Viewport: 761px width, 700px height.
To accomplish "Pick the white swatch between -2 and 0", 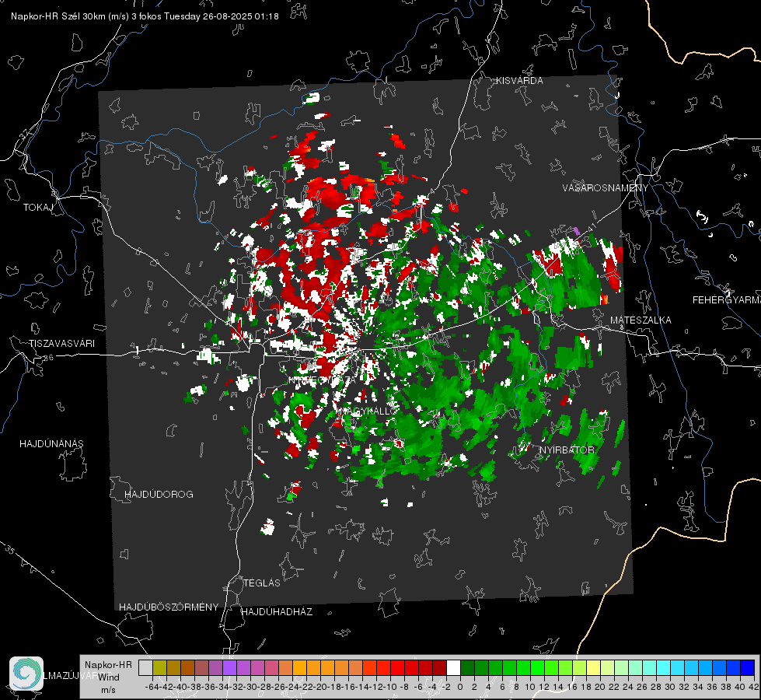I will point(453,667).
